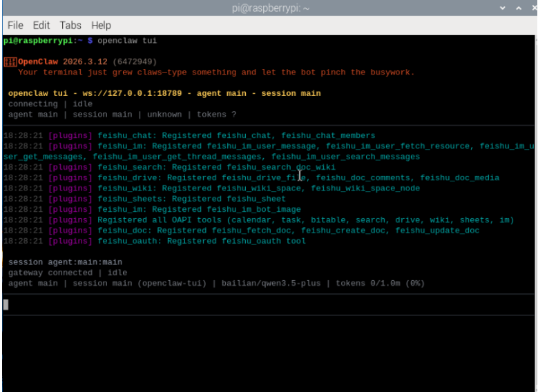Minimize the terminal window using the down chevron
The width and height of the screenshot is (538, 392).
502,8
